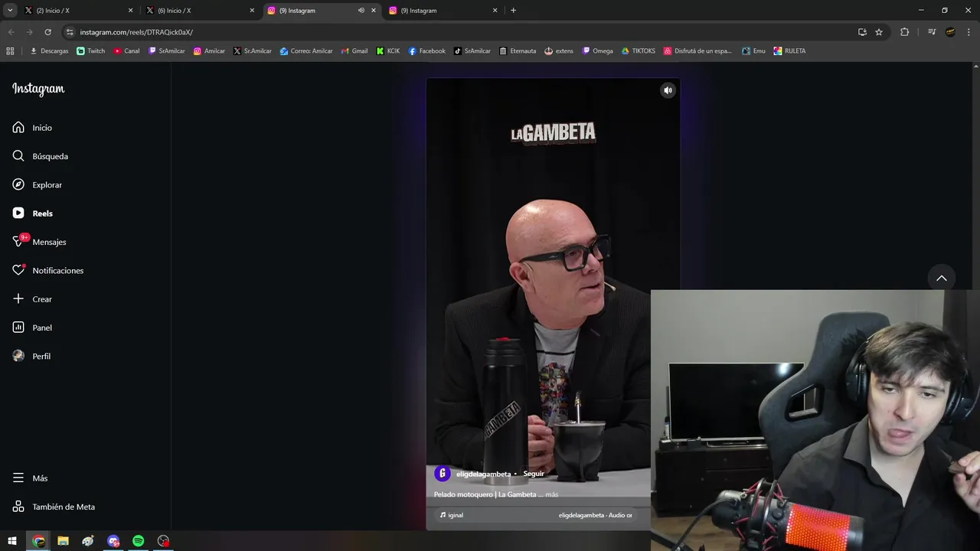Click the install app icon
This screenshot has height=551, width=980.
(862, 32)
